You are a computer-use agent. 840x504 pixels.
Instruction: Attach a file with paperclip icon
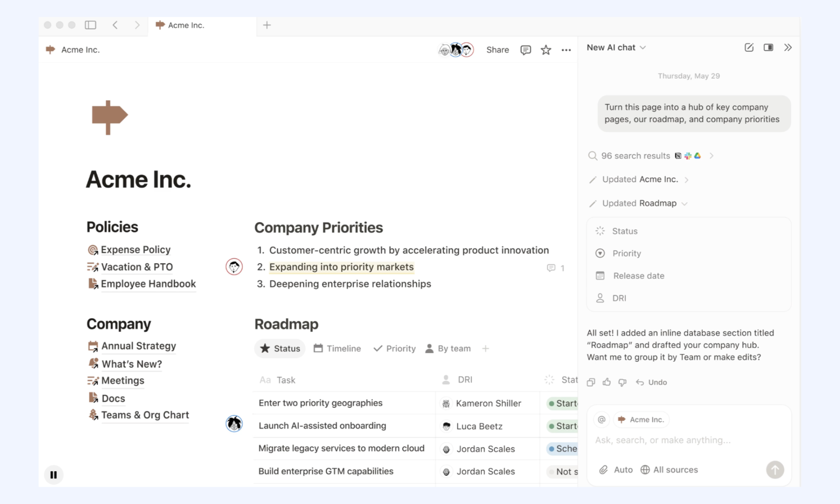603,470
